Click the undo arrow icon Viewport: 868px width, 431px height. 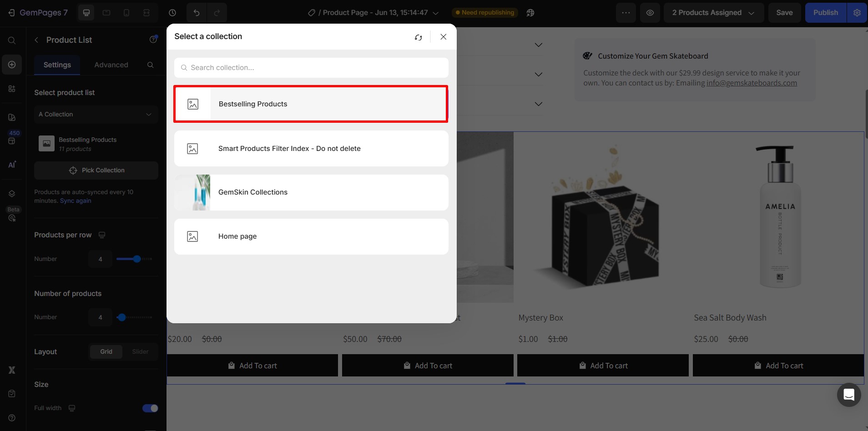tap(197, 13)
